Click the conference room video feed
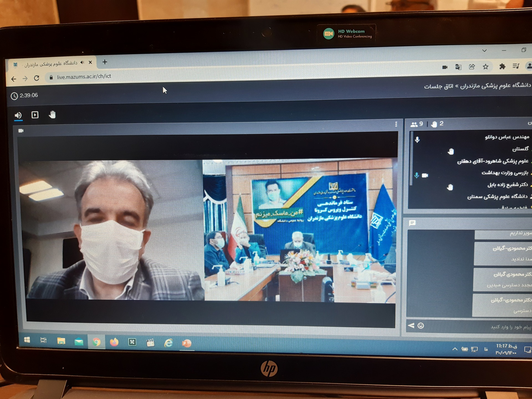 pyautogui.click(x=300, y=231)
